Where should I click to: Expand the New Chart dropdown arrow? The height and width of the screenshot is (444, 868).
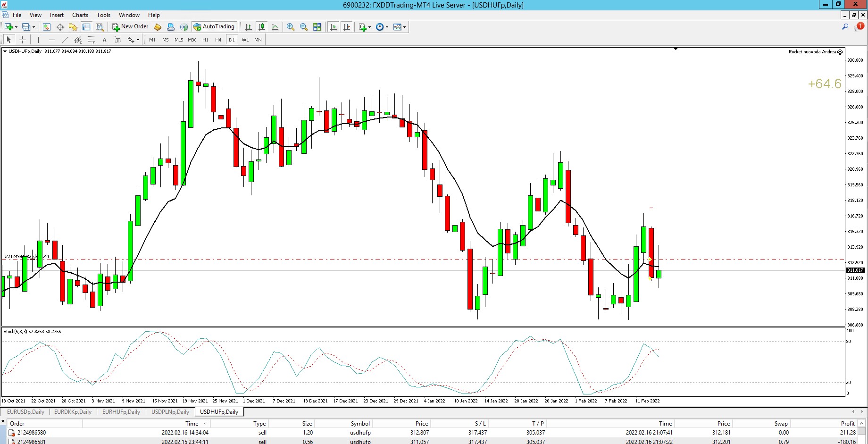[16, 27]
